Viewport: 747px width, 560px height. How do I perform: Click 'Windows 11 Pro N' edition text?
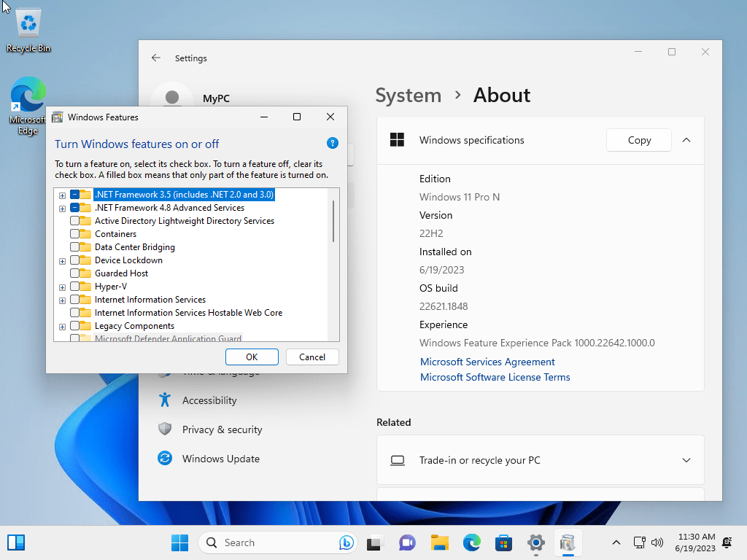pos(460,197)
